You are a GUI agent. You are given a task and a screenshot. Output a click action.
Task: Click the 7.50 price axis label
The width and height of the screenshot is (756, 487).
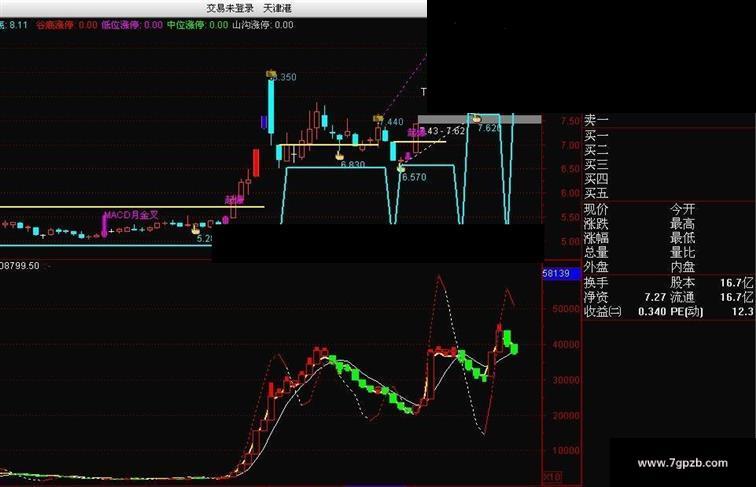click(x=570, y=121)
